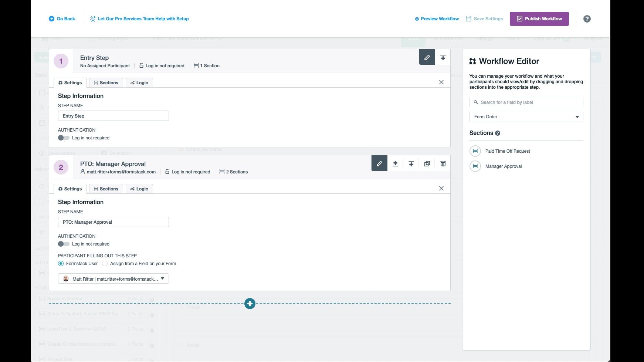Open the help question mark icon

click(587, 18)
